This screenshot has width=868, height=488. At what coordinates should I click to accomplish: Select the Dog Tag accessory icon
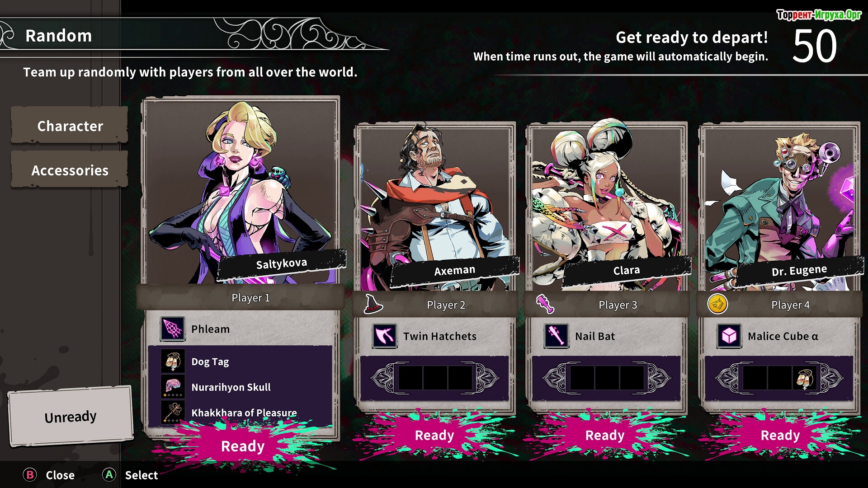(173, 361)
